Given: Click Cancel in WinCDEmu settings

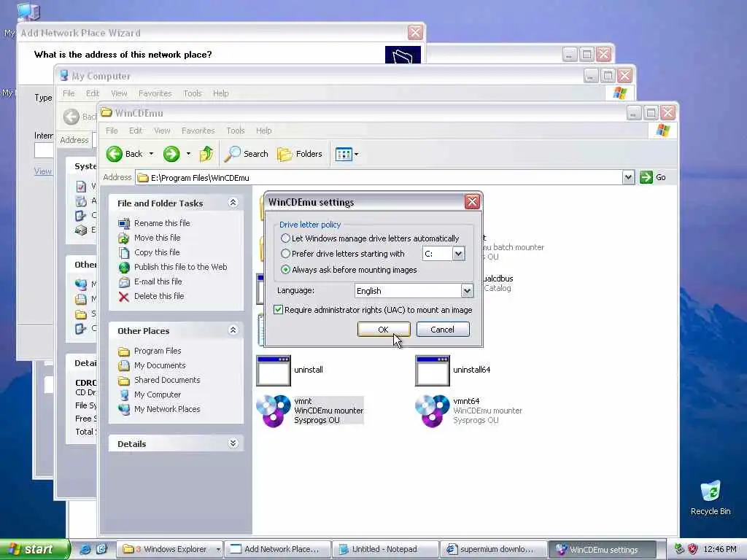Looking at the screenshot, I should coord(443,330).
